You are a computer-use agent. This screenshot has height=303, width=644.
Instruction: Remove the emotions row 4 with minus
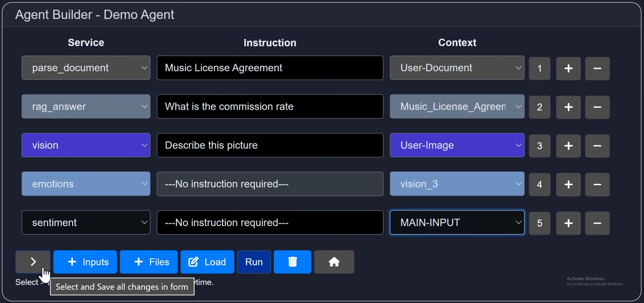coord(597,184)
